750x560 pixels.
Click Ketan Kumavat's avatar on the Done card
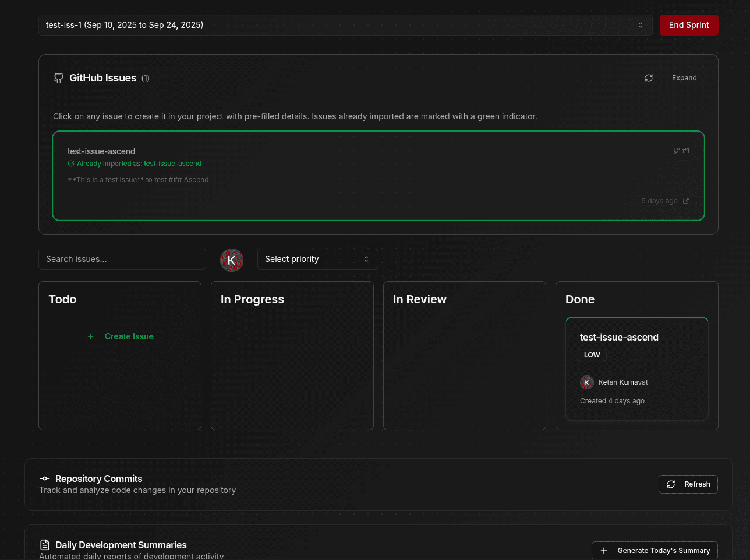point(587,382)
